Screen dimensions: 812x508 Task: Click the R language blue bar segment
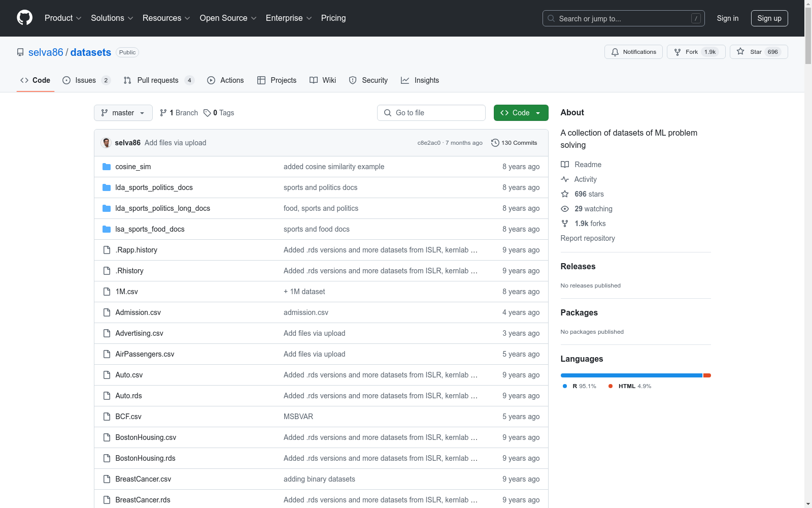point(631,375)
